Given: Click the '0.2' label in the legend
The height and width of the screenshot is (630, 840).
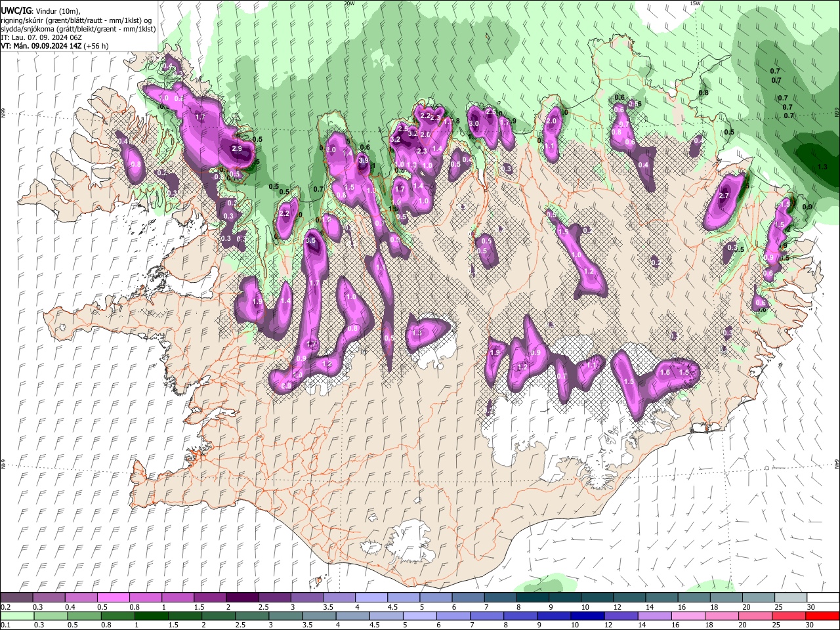Looking at the screenshot, I should 5,607.
